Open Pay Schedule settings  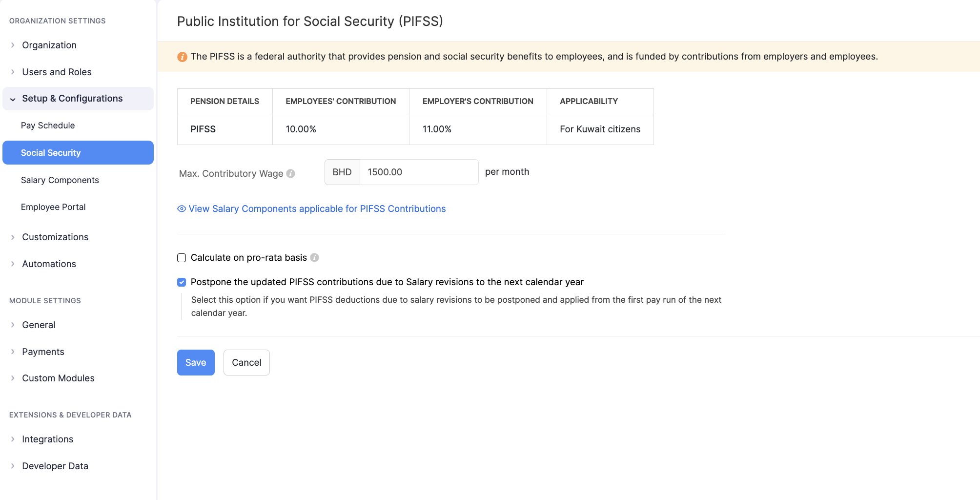(x=48, y=125)
